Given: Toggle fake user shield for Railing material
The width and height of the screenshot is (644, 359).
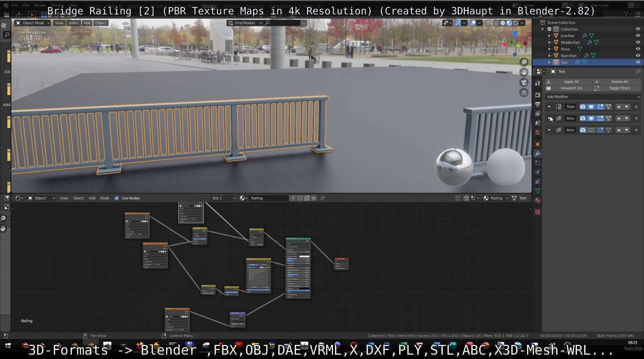Looking at the screenshot, I should pos(300,198).
